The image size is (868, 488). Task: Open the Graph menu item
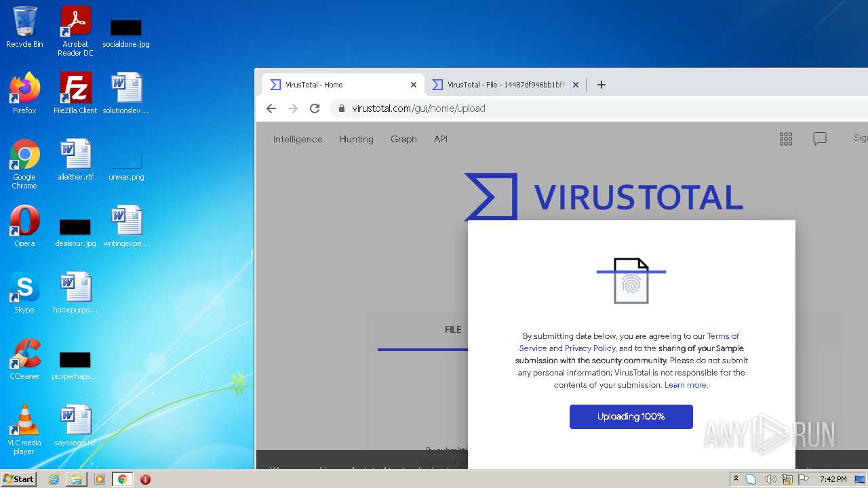[403, 139]
